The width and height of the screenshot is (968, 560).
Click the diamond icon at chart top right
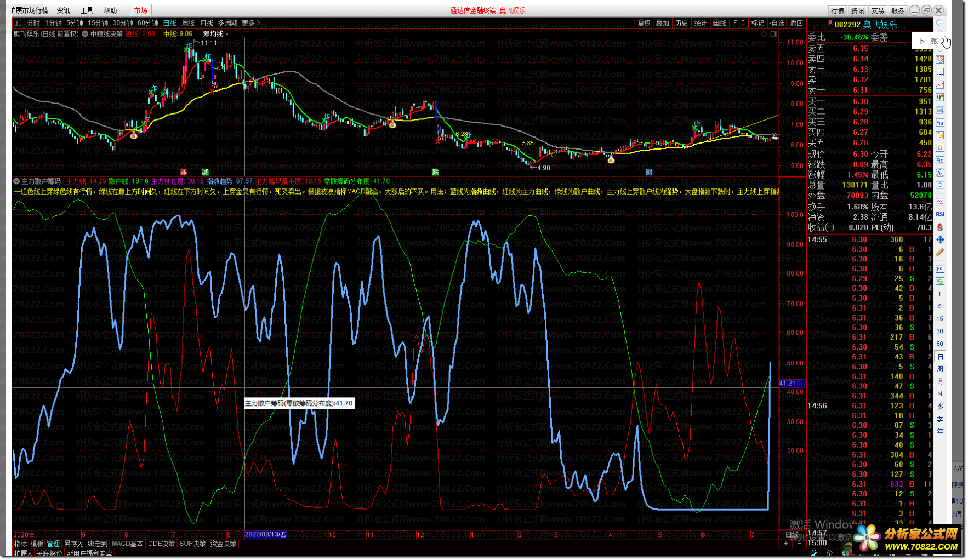[764, 34]
